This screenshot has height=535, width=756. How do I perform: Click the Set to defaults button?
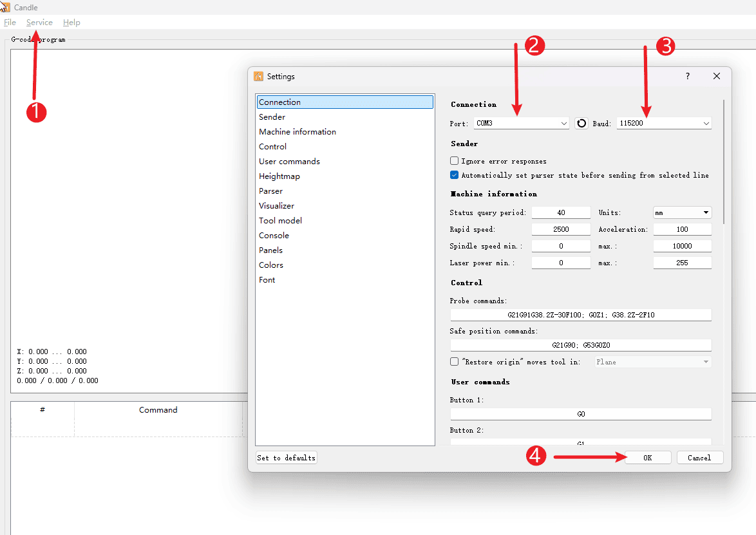pyautogui.click(x=286, y=457)
